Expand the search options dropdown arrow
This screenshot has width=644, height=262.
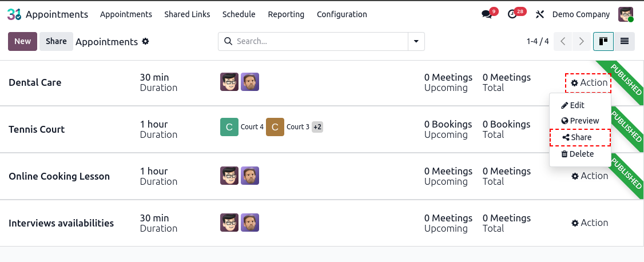416,42
